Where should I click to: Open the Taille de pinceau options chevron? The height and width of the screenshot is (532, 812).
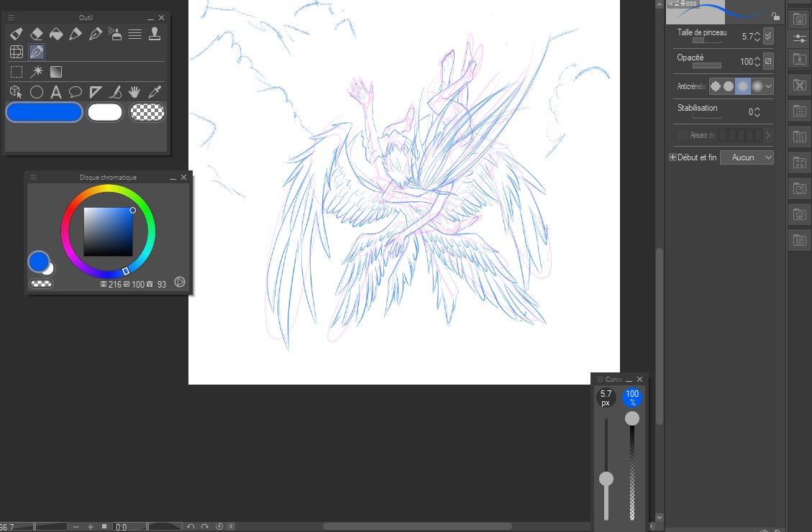coord(768,37)
